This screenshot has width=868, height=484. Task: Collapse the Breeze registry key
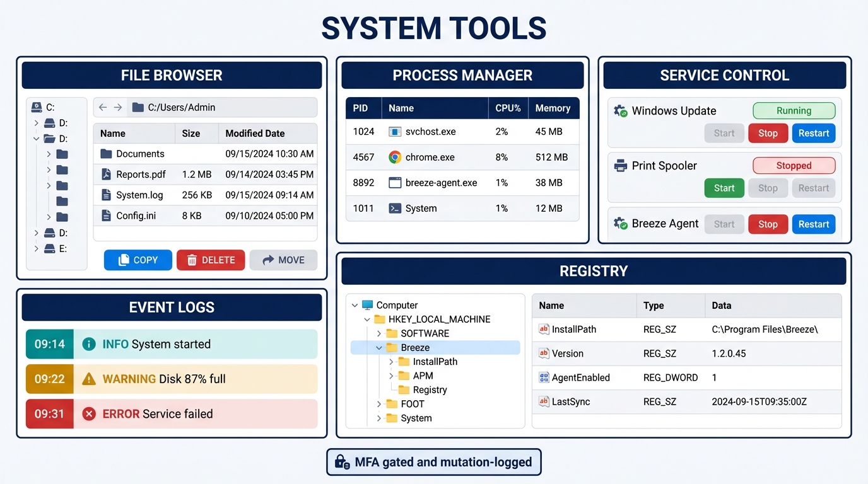point(378,347)
